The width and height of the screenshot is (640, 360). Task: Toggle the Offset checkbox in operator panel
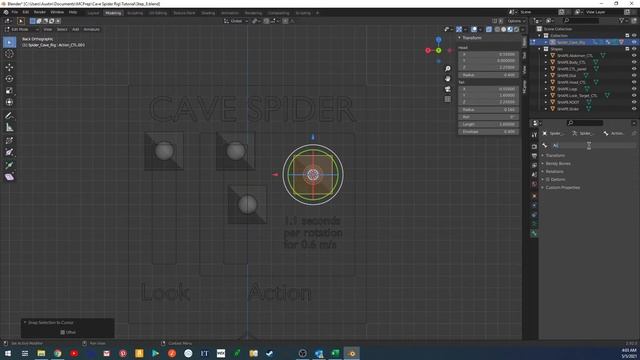point(62,332)
